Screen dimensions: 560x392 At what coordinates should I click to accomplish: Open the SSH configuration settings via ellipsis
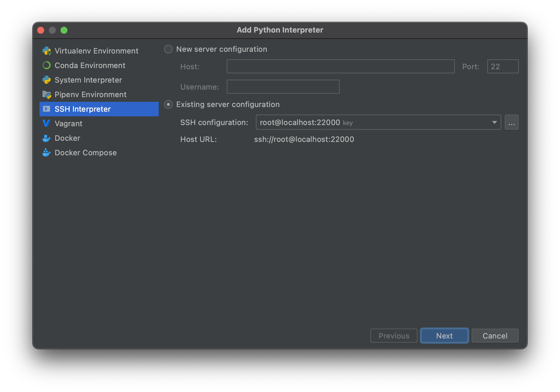[511, 123]
